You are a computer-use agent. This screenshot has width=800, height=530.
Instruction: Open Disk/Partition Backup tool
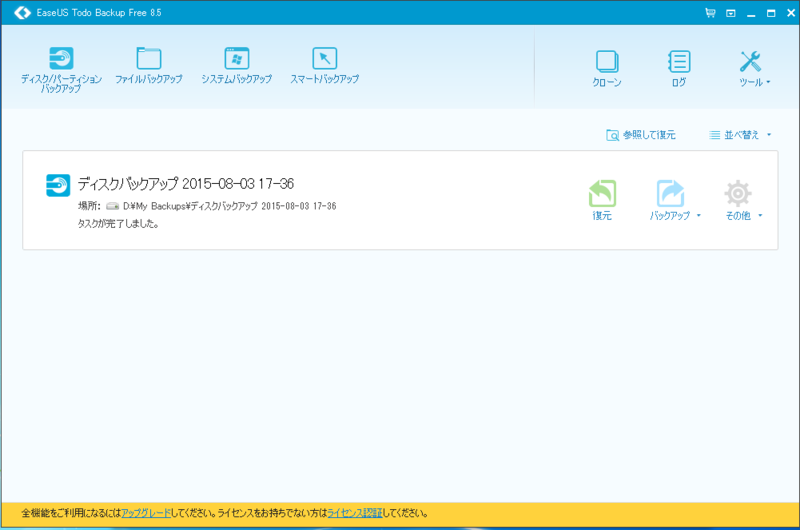click(x=61, y=69)
